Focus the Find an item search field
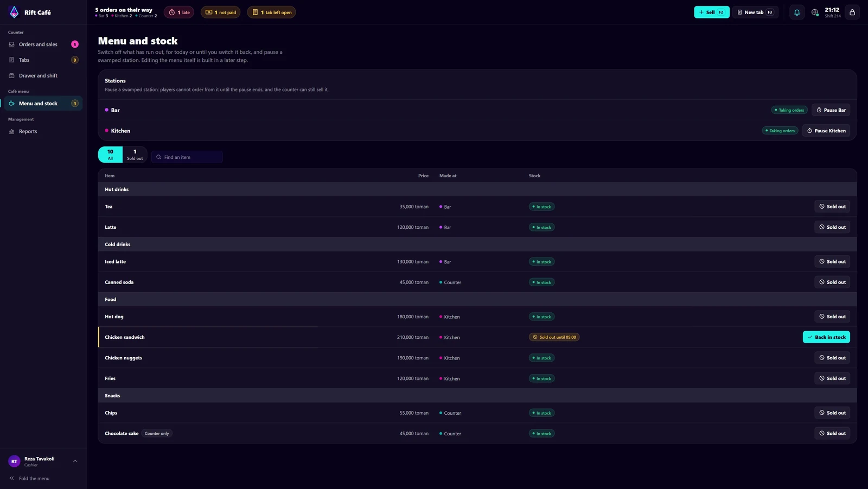 click(x=187, y=157)
